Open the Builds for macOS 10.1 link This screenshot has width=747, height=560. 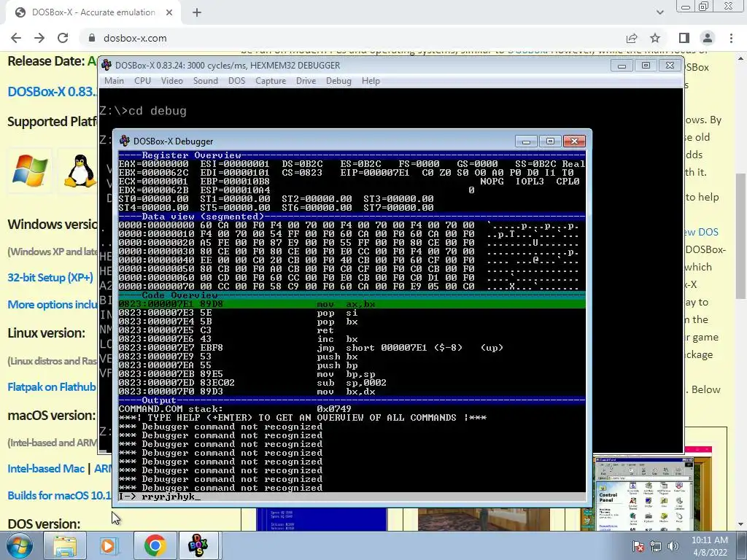point(59,495)
